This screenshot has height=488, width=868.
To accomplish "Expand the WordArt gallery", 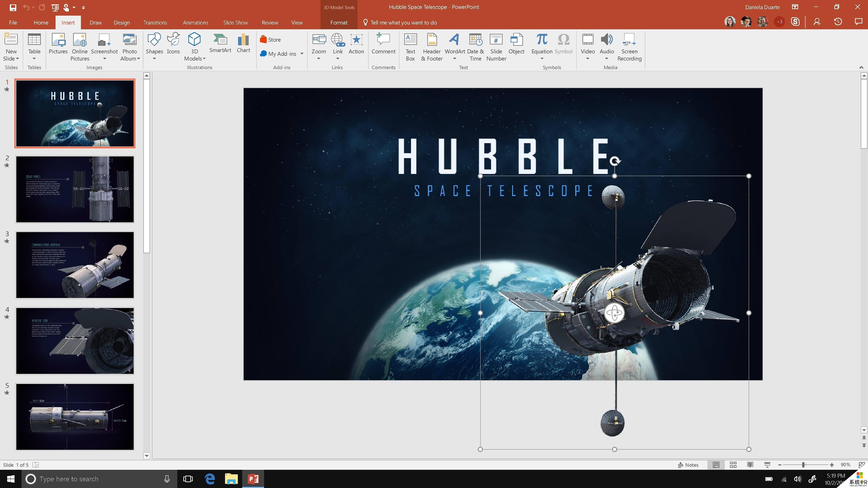I will click(455, 59).
